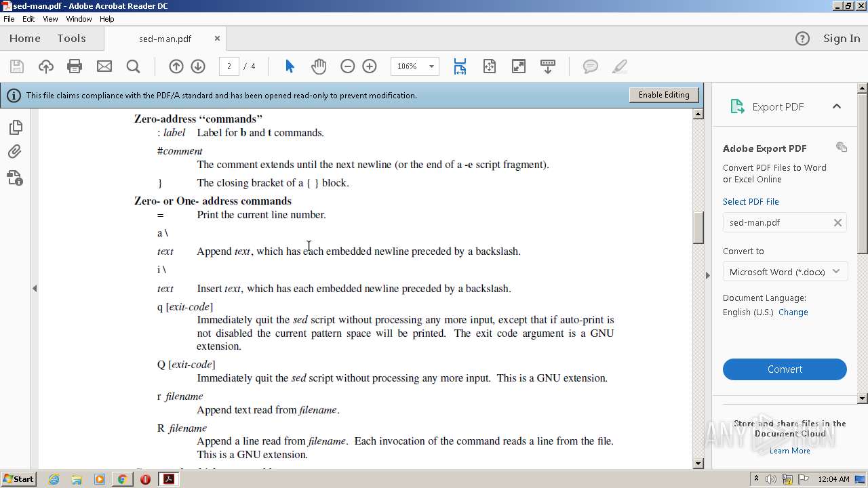Activate the hand pan tool

click(319, 66)
